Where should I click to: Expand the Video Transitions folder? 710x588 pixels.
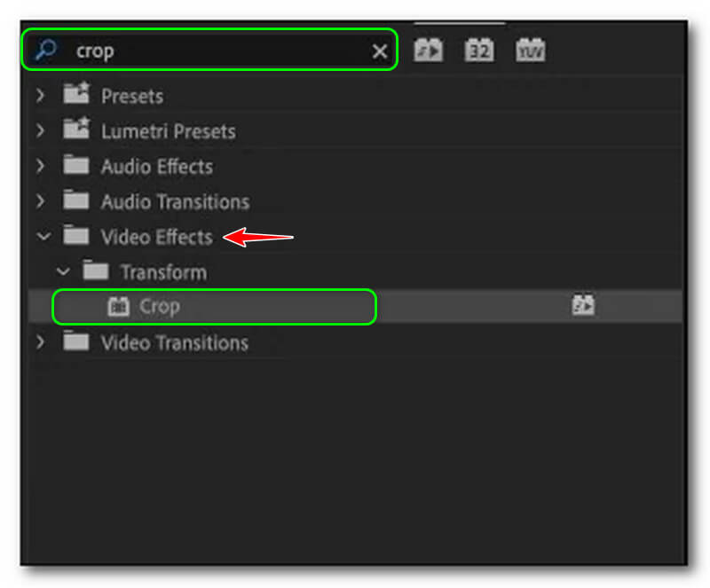40,342
